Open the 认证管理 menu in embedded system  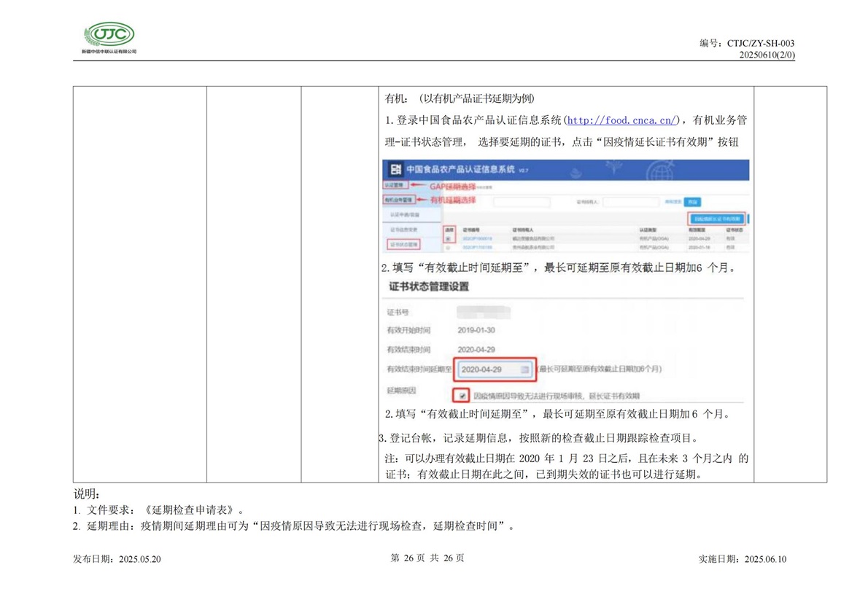(x=396, y=185)
